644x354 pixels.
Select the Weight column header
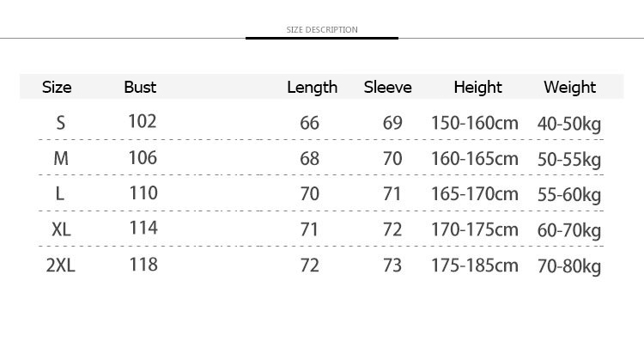[569, 87]
